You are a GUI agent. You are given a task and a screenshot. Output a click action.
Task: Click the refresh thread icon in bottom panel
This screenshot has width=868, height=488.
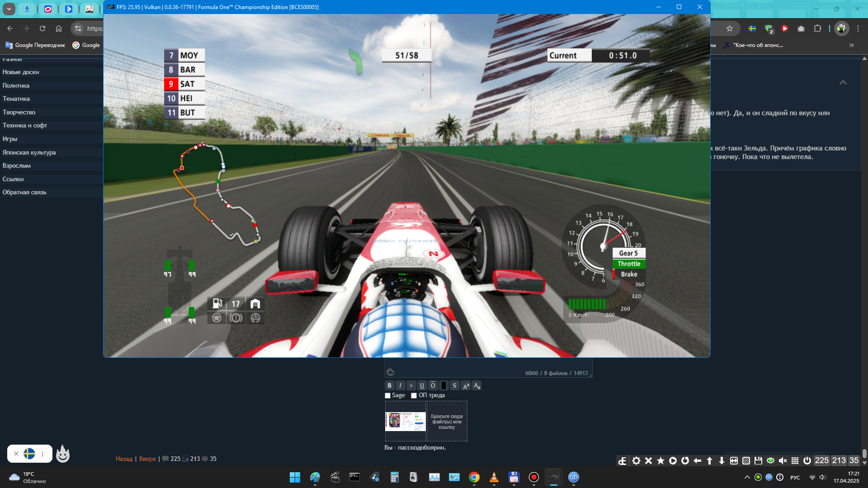685,460
